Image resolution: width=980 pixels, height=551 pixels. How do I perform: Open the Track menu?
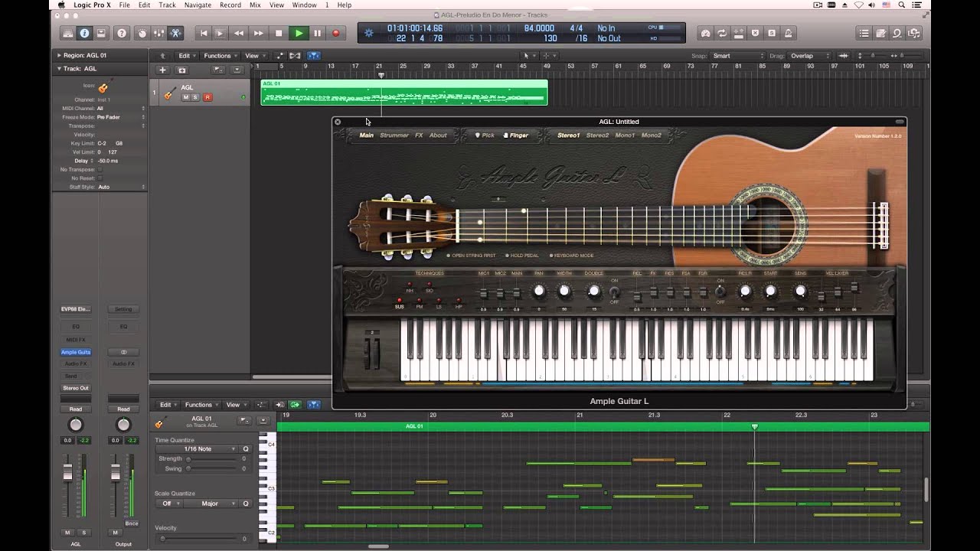167,5
